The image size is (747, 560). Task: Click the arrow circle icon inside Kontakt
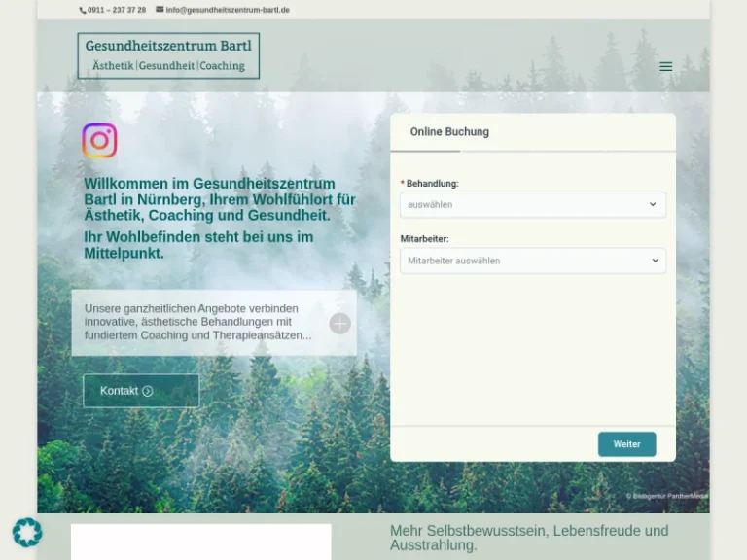point(148,391)
